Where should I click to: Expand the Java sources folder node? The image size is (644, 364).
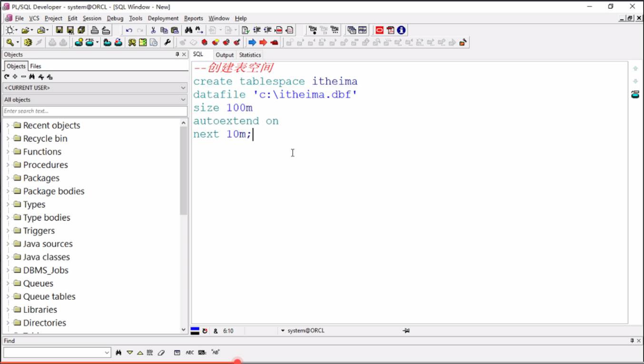click(x=8, y=244)
